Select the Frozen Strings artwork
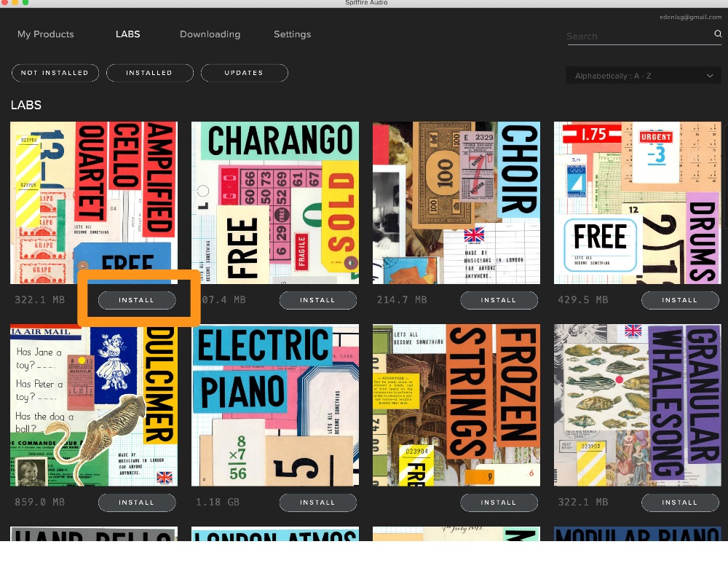This screenshot has height=571, width=728. (x=456, y=405)
